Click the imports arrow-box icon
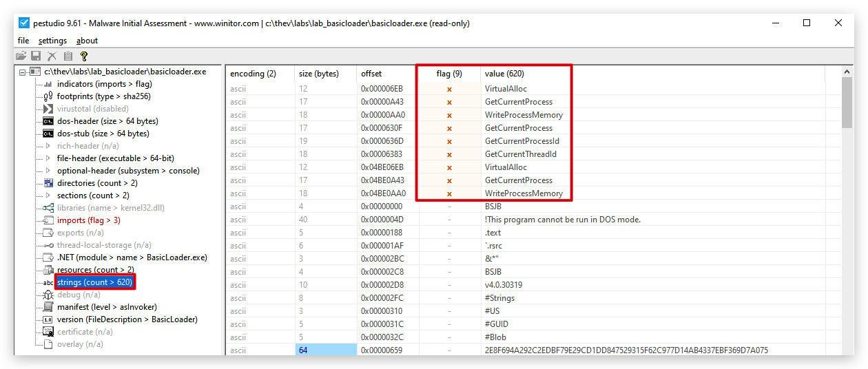The width and height of the screenshot is (868, 369). [x=48, y=220]
